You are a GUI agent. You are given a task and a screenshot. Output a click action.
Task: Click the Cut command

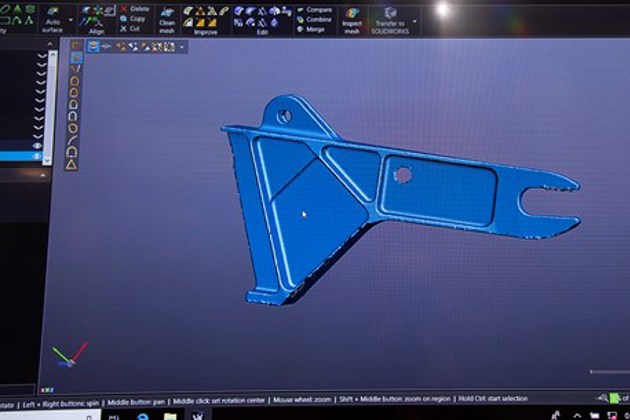coord(135,29)
